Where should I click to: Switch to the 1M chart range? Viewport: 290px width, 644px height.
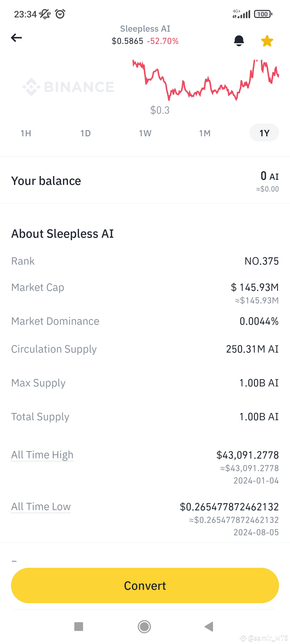click(x=205, y=133)
